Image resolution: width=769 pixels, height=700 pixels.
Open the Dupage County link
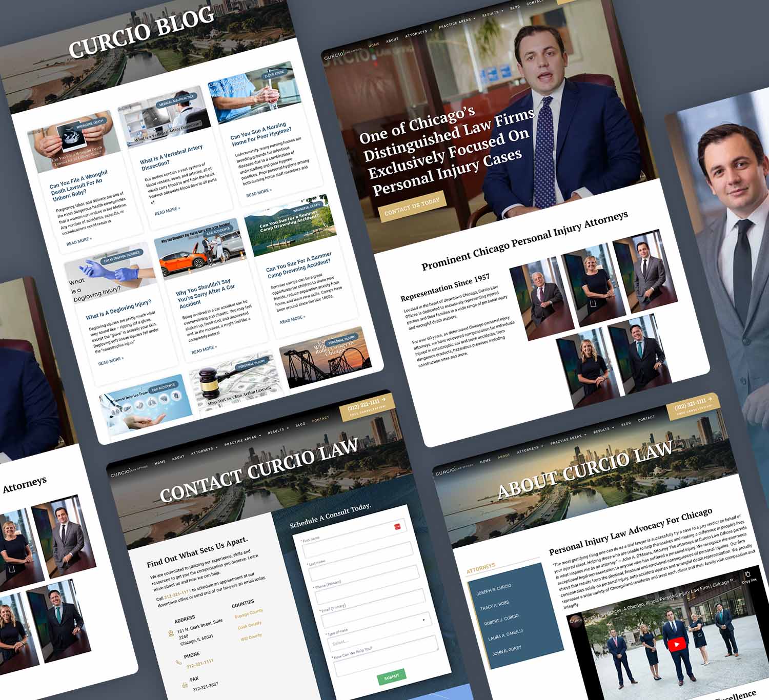[249, 613]
